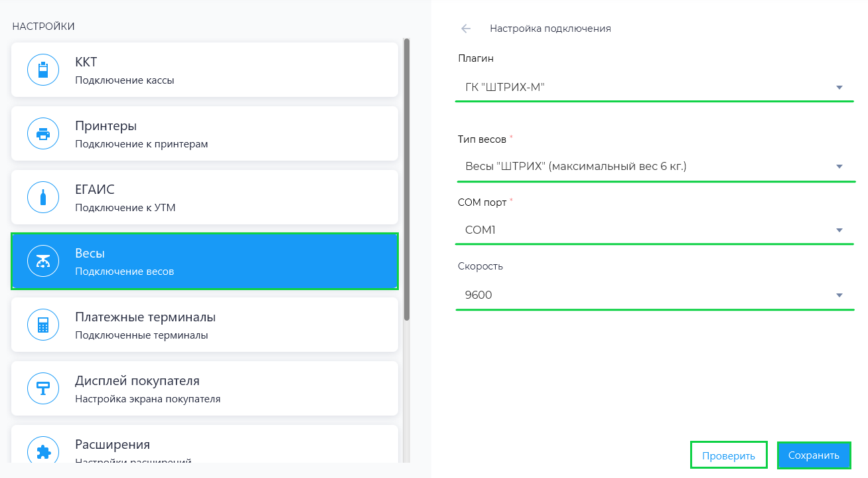Click the Подключенные терминалы subtitle

pos(141,335)
